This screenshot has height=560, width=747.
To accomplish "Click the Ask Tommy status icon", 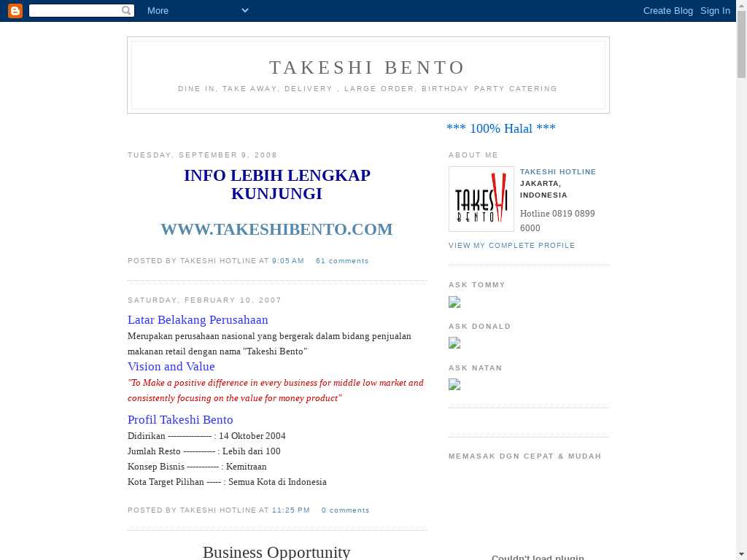I will coord(454,302).
